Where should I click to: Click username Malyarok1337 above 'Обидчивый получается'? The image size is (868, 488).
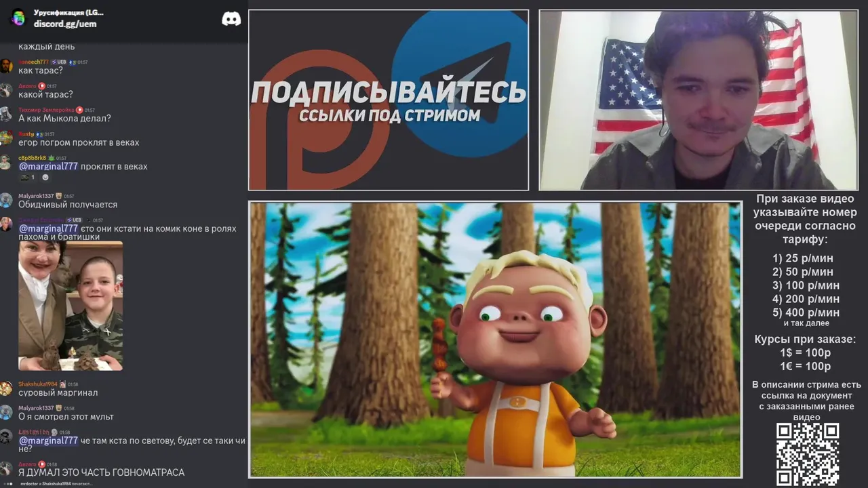point(36,196)
